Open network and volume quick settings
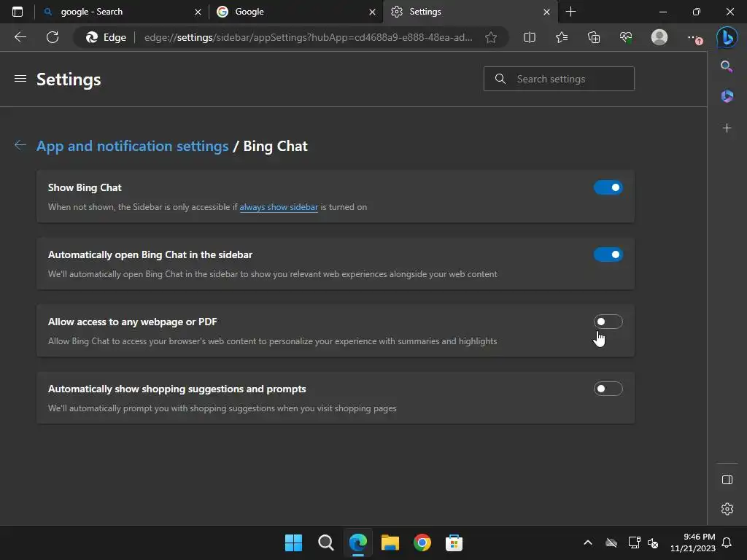747x560 pixels. pyautogui.click(x=643, y=542)
